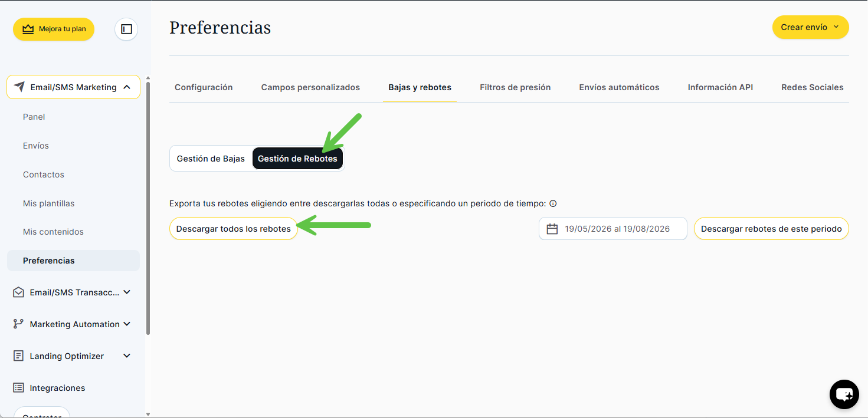Click the Marketing Automation branch icon
Viewport: 868px width, 418px height.
tap(18, 324)
